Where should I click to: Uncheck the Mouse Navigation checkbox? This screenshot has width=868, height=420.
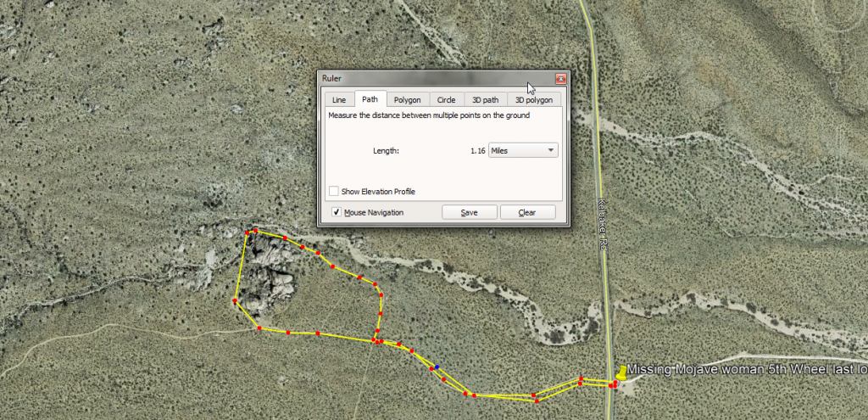click(x=336, y=212)
